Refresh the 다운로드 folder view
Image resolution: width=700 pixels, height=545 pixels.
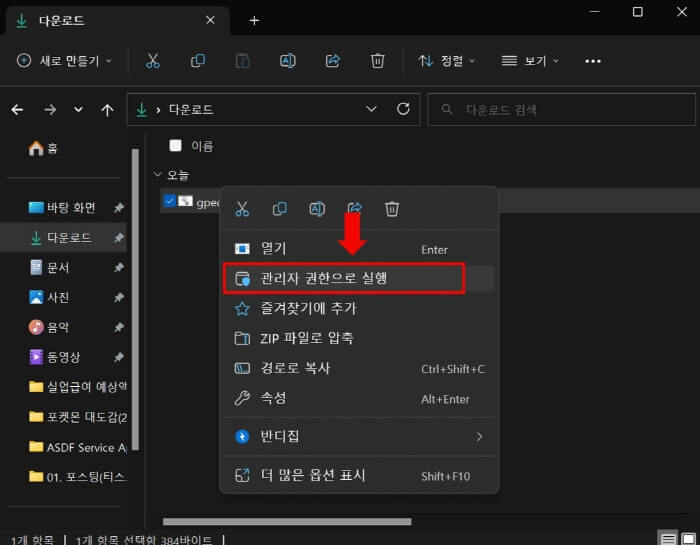coord(403,109)
